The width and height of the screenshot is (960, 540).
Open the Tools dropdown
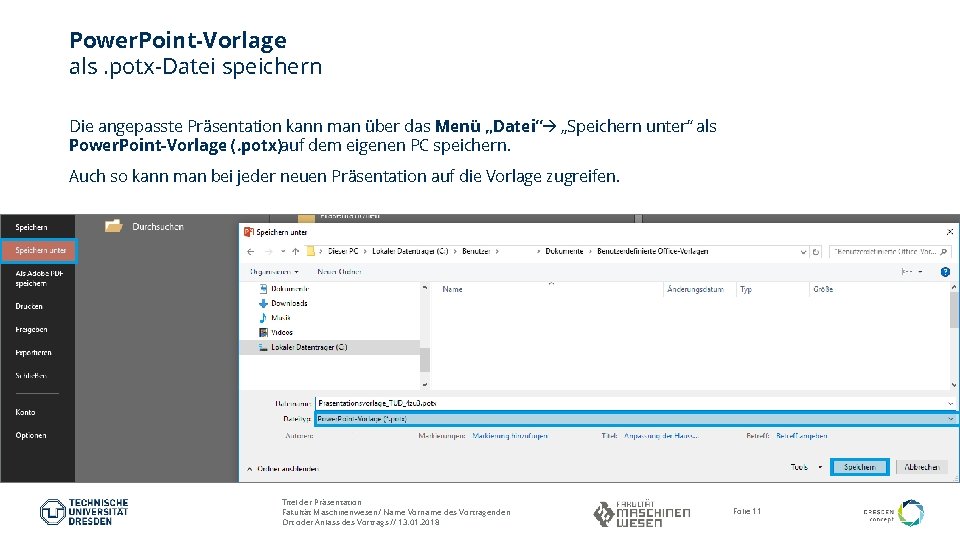[x=806, y=467]
